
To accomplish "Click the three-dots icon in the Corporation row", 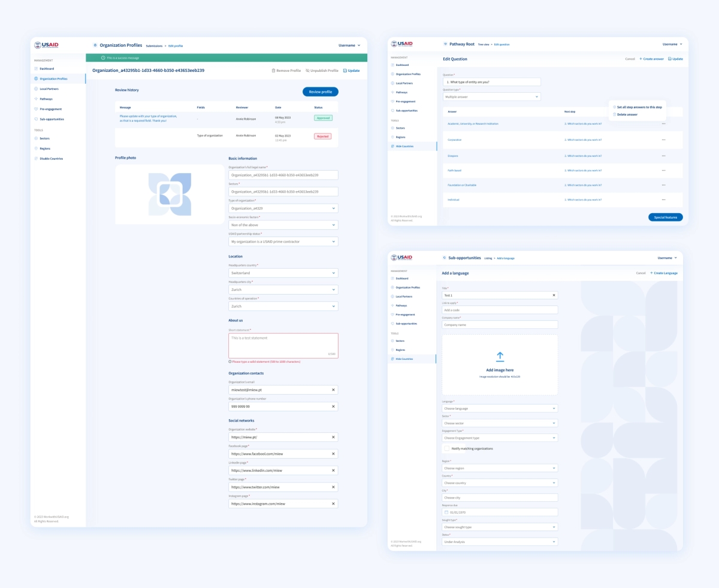I will [663, 140].
